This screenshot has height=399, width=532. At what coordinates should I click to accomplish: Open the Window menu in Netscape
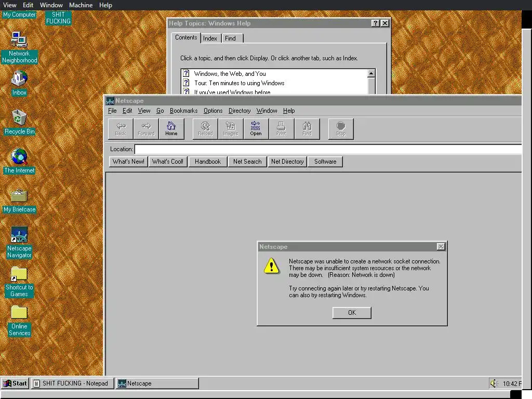tap(267, 111)
